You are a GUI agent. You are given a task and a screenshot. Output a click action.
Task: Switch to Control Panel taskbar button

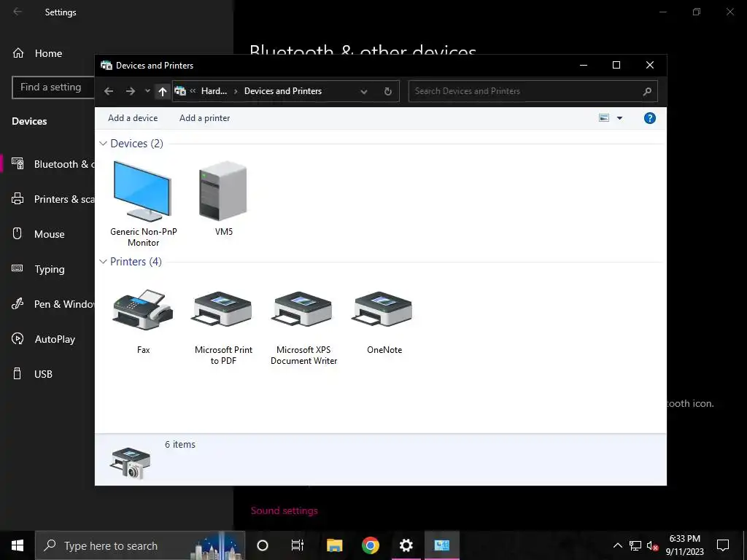441,545
